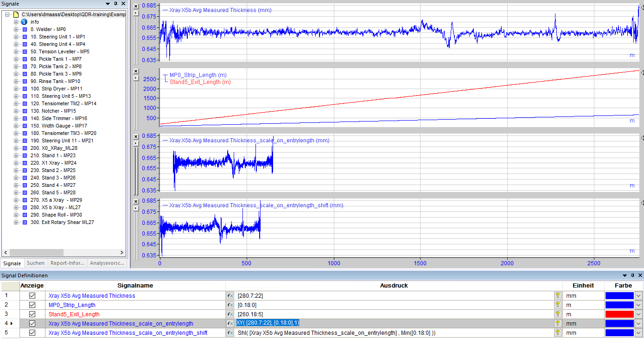
Task: Click the yellow help icon for Stand5_Exit_Length
Action: coord(557,314)
